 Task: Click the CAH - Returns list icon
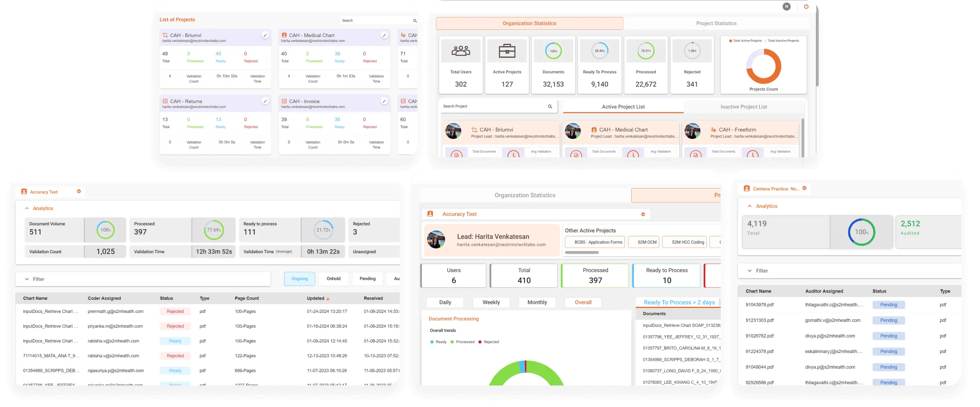tap(165, 101)
